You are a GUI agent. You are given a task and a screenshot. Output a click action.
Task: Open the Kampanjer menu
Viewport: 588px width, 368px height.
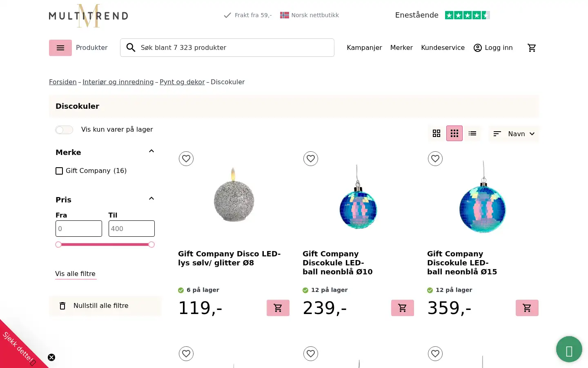364,48
